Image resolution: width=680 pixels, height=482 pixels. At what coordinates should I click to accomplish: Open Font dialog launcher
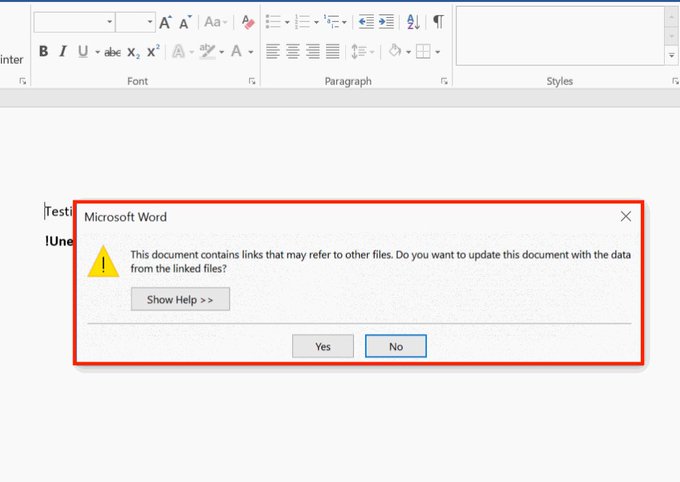252,81
